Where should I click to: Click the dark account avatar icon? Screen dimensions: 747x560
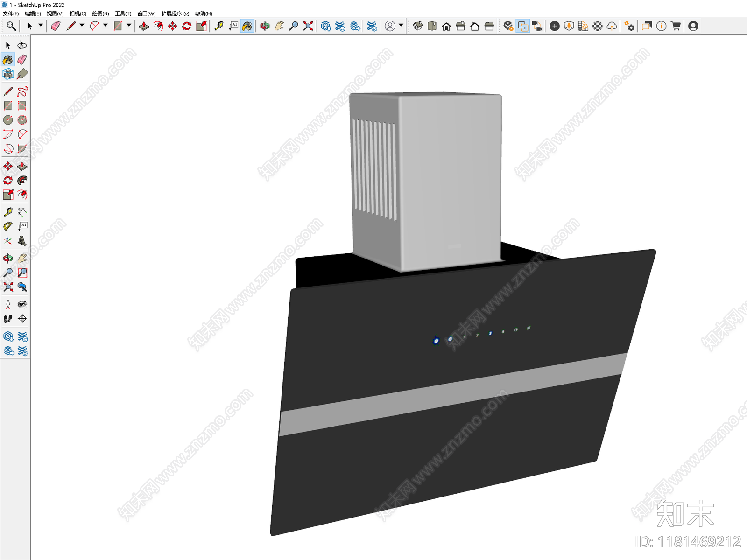tap(693, 26)
